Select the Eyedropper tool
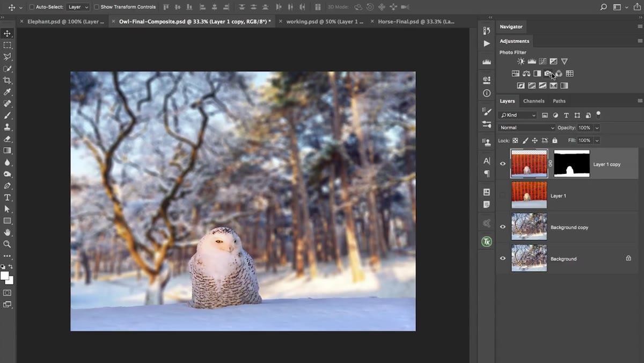The height and width of the screenshot is (363, 644). click(x=8, y=92)
